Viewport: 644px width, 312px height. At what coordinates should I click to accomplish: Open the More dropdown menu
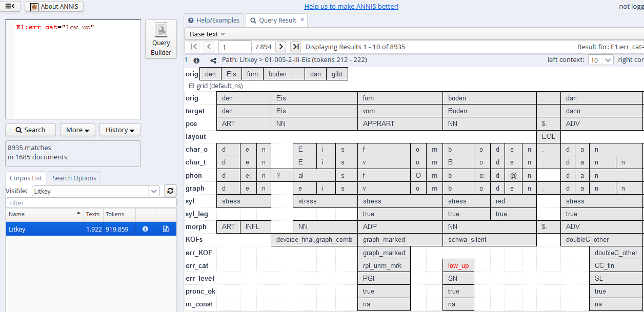77,130
